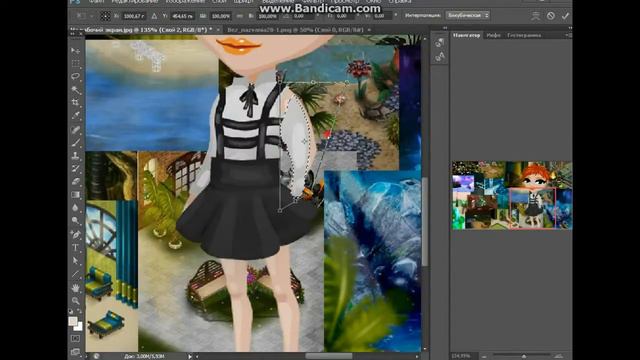Select the Eyedropper tool
This screenshot has width=640, height=360.
click(76, 116)
